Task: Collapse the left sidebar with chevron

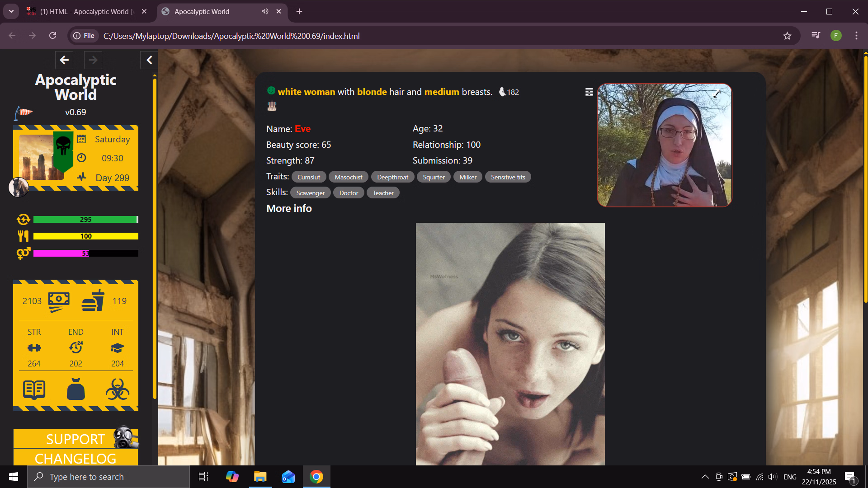Action: [x=149, y=60]
